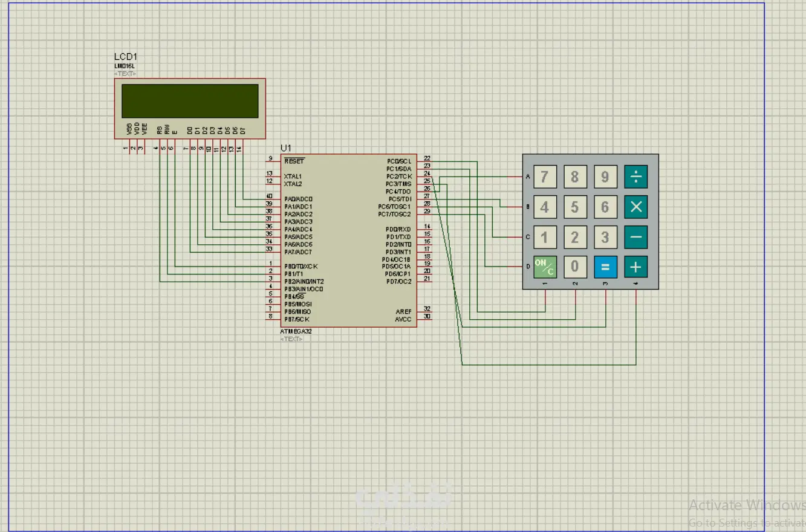Click the PD7/OC2 pin label
806x532 pixels.
point(398,282)
